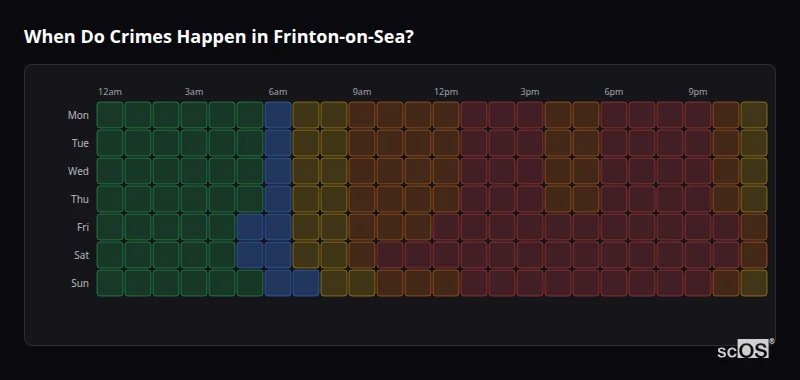
Task: Select the Monday 6am blue cell
Action: [x=278, y=115]
